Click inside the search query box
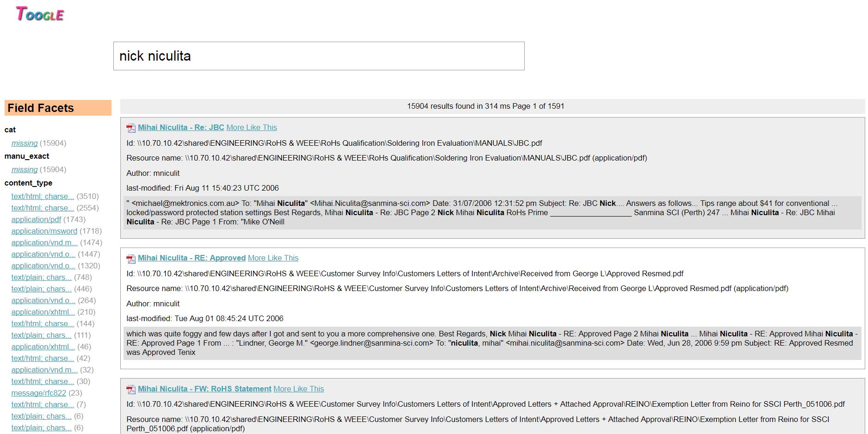This screenshot has height=434, width=868. point(318,56)
